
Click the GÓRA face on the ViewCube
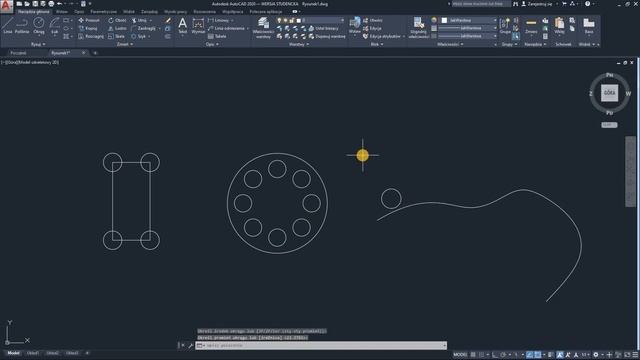tap(609, 93)
